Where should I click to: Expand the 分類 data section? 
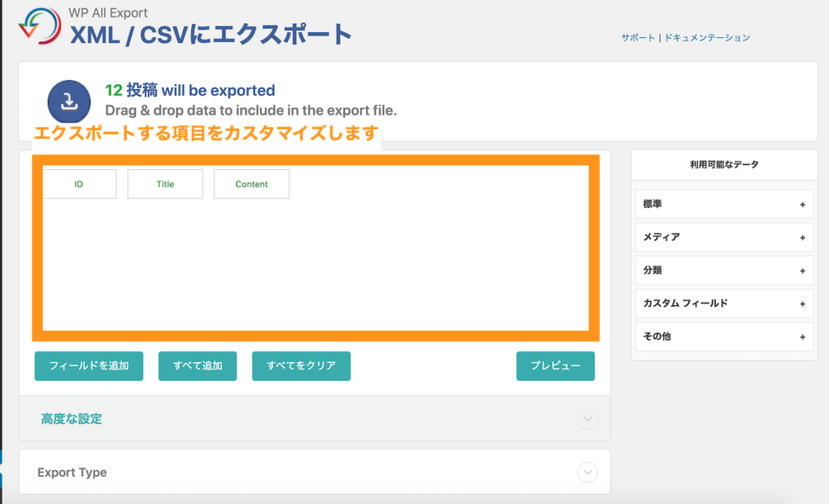(723, 270)
